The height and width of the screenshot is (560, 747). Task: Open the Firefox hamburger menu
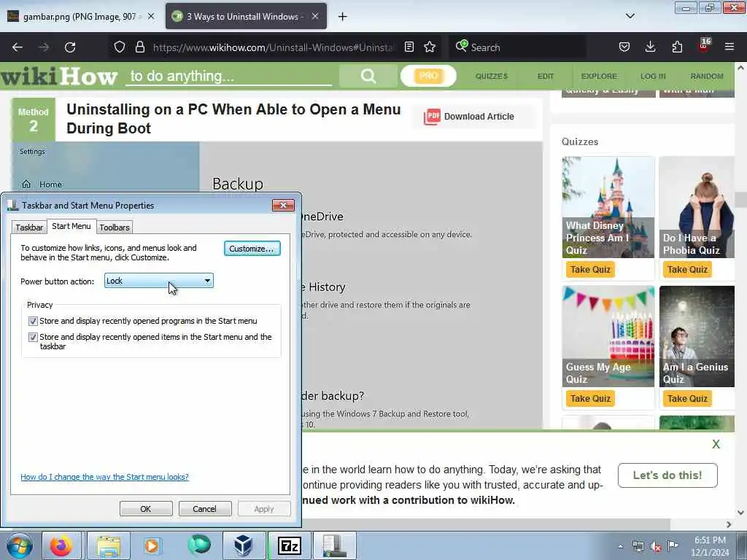(729, 47)
